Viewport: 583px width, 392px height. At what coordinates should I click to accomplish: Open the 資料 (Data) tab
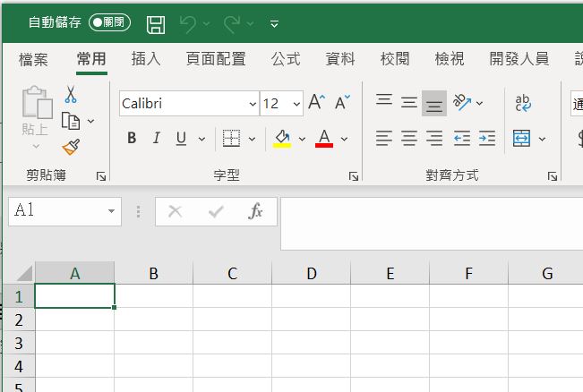pos(340,59)
